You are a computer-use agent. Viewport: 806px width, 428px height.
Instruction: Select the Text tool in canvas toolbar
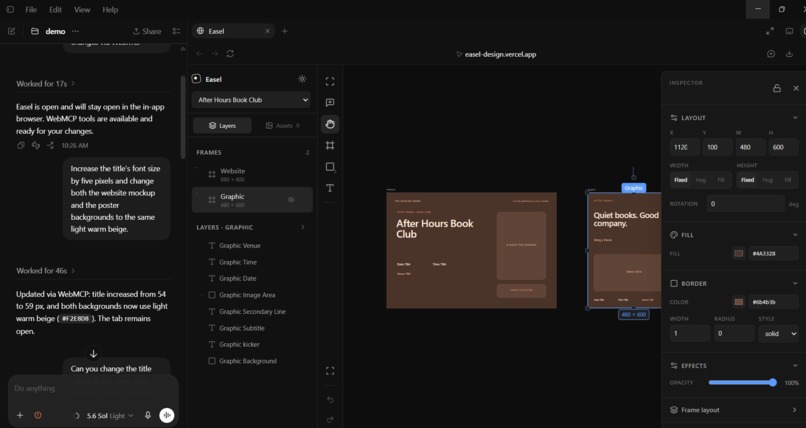pyautogui.click(x=330, y=188)
